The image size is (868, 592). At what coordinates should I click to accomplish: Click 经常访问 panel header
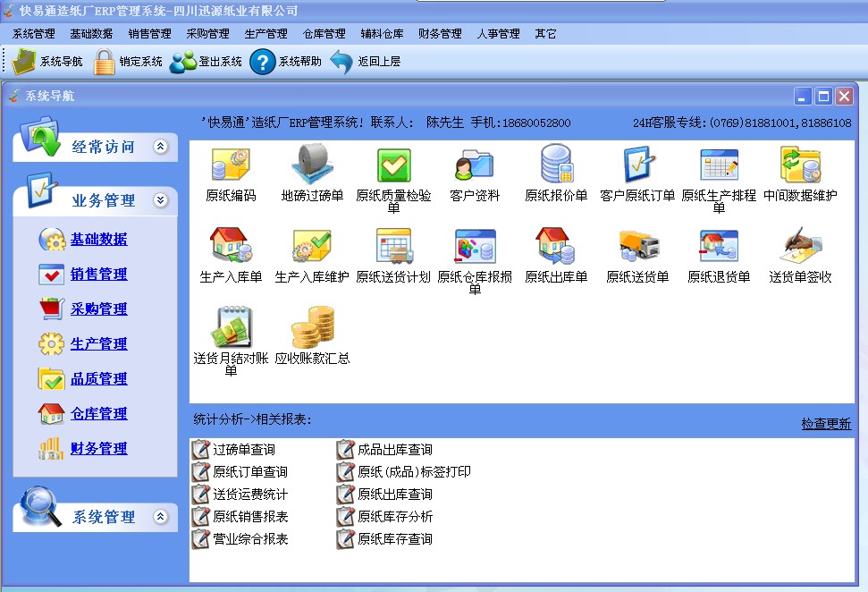(x=96, y=147)
